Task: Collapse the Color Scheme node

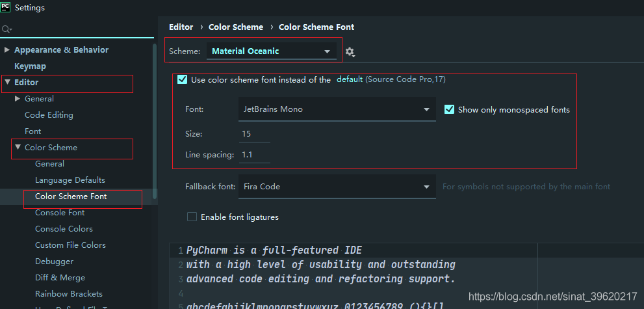Action: (18, 147)
